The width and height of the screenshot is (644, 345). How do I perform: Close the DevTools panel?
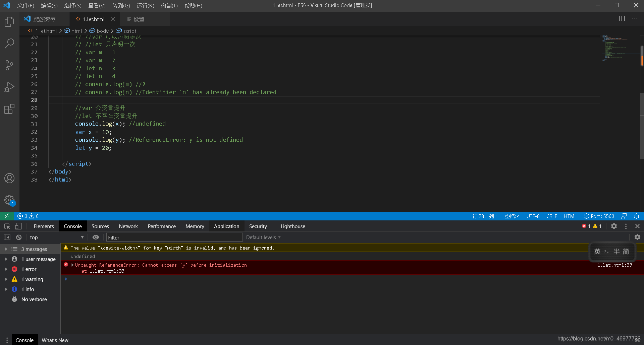coord(637,226)
